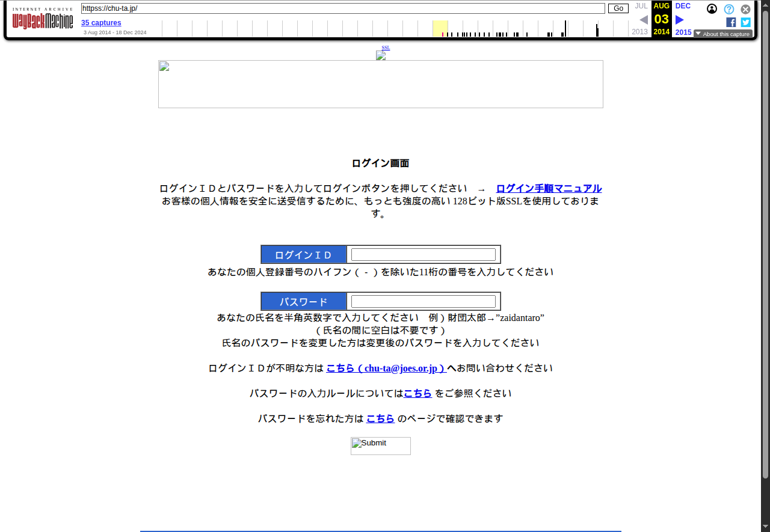
Task: Click the small SSL link at top
Action: [x=386, y=47]
